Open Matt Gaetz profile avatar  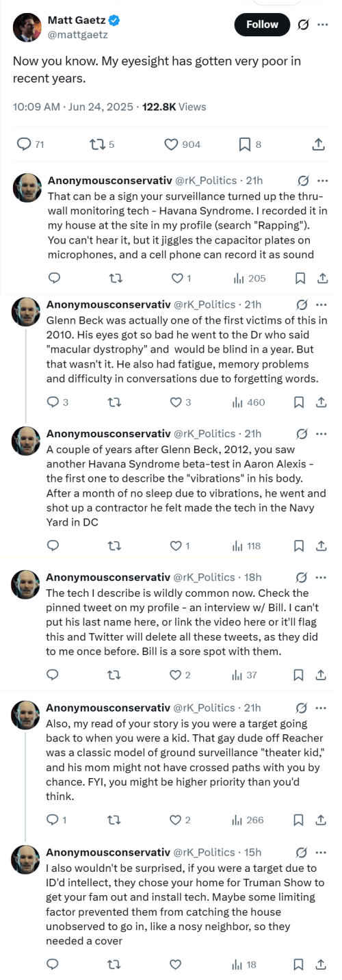pyautogui.click(x=26, y=25)
